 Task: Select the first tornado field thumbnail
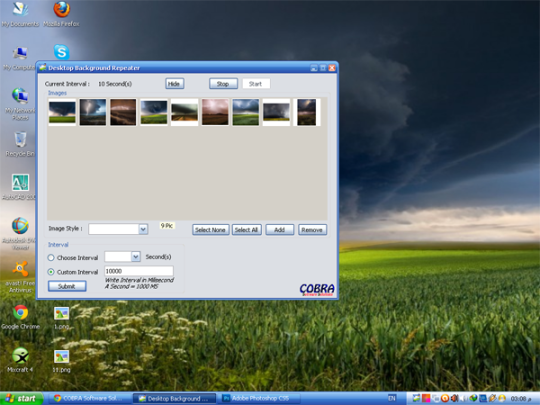[62, 112]
